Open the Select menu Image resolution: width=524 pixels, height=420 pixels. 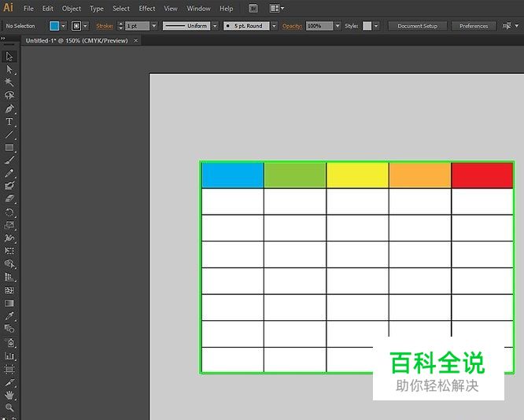click(x=121, y=9)
